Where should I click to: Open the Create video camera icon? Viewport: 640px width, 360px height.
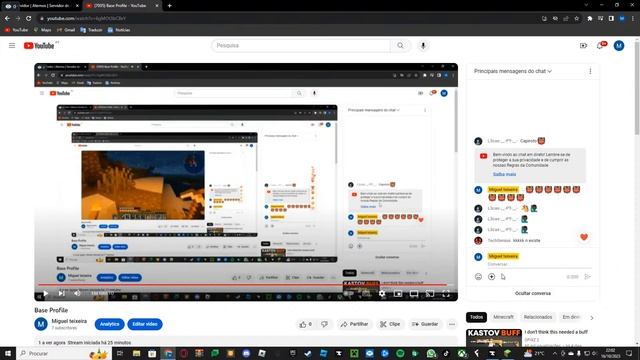pyautogui.click(x=583, y=46)
